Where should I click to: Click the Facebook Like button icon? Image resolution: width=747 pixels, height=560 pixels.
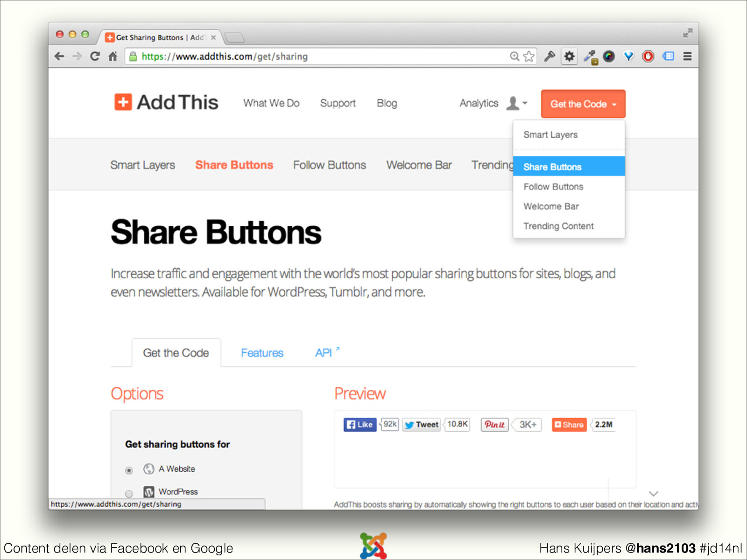(x=360, y=425)
